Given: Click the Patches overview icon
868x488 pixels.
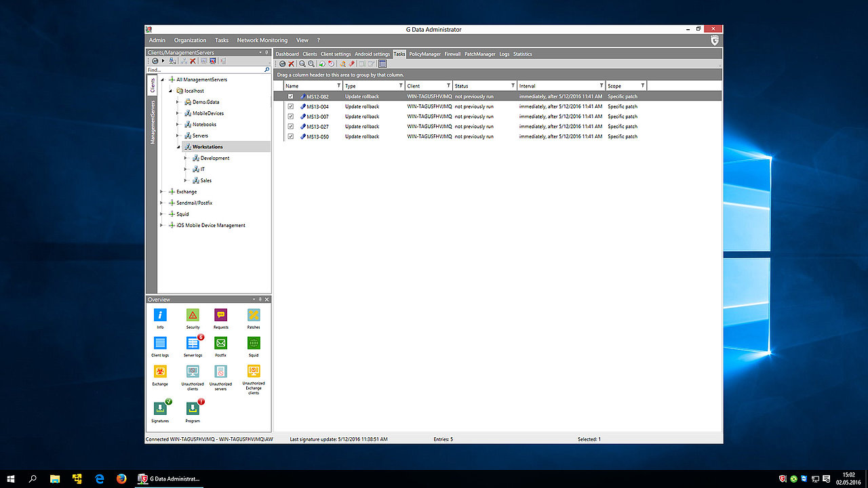Looking at the screenshot, I should tap(254, 315).
